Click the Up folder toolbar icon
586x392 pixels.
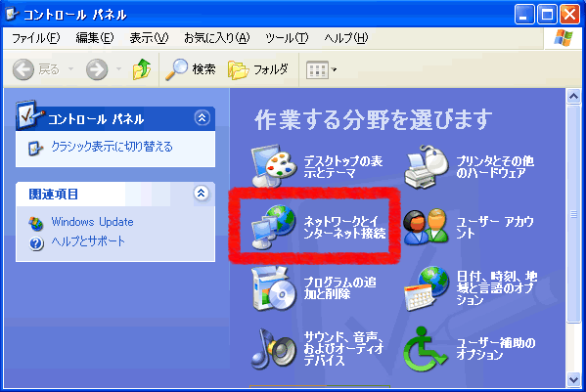[x=142, y=69]
